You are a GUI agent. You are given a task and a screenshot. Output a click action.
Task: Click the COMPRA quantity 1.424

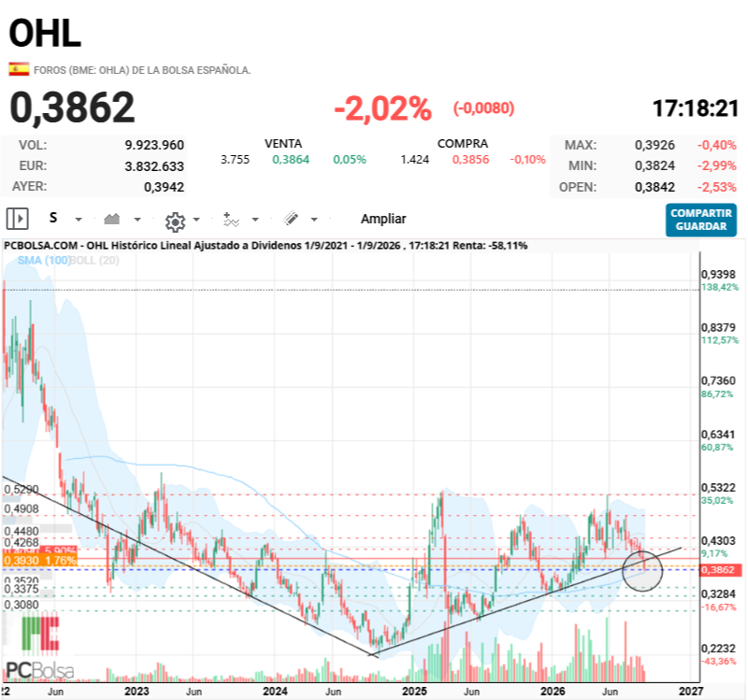414,159
